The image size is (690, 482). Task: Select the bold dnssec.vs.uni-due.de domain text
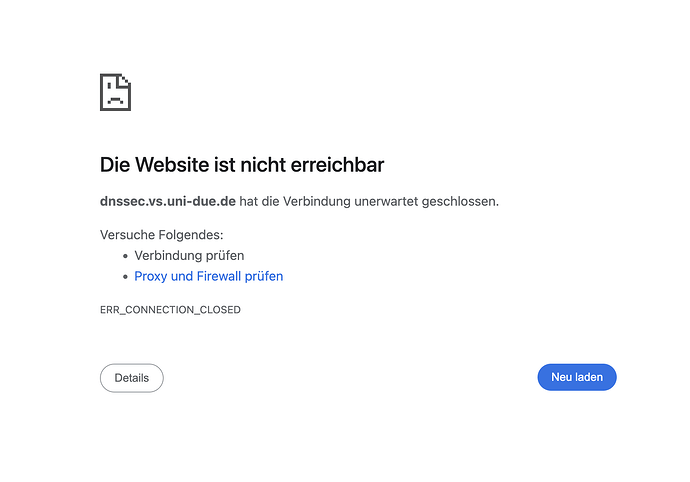pos(168,201)
